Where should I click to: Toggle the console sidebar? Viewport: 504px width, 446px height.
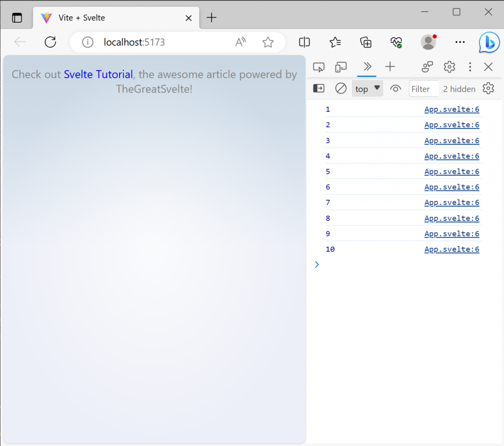pyautogui.click(x=318, y=88)
